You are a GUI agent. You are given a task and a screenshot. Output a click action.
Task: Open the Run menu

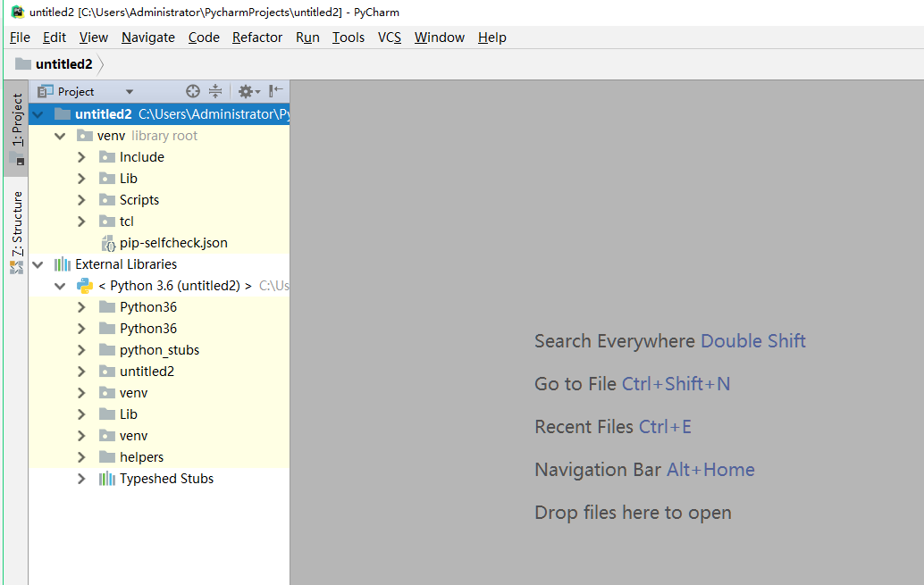307,38
